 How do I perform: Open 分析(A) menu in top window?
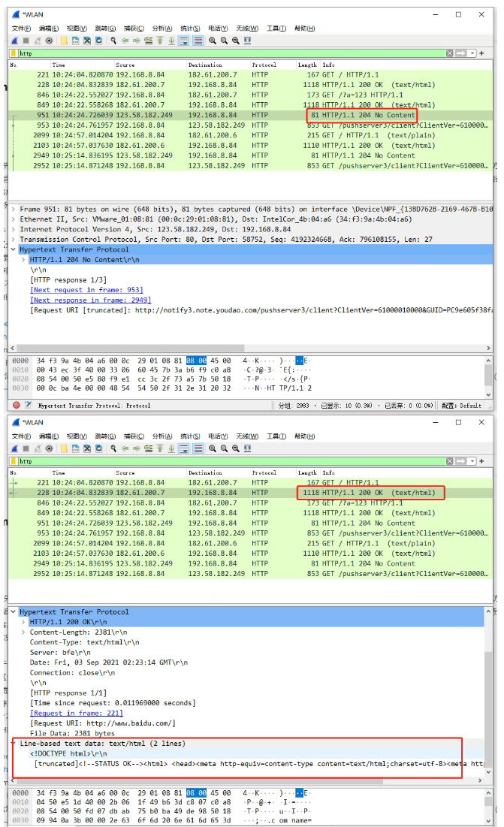coord(161,28)
